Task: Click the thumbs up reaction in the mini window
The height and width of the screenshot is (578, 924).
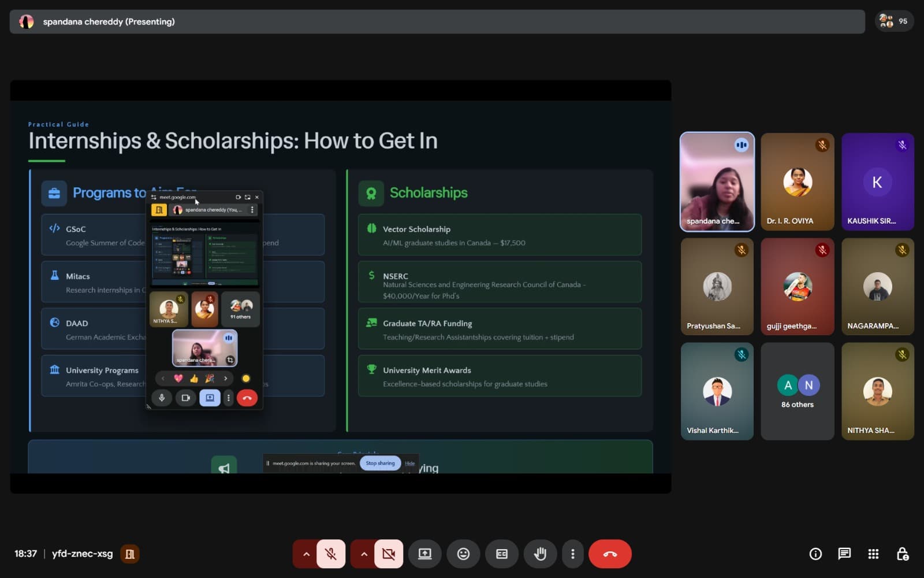Action: click(x=194, y=379)
